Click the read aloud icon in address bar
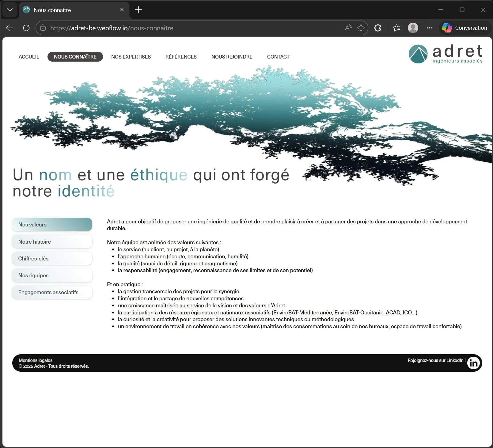 (348, 28)
